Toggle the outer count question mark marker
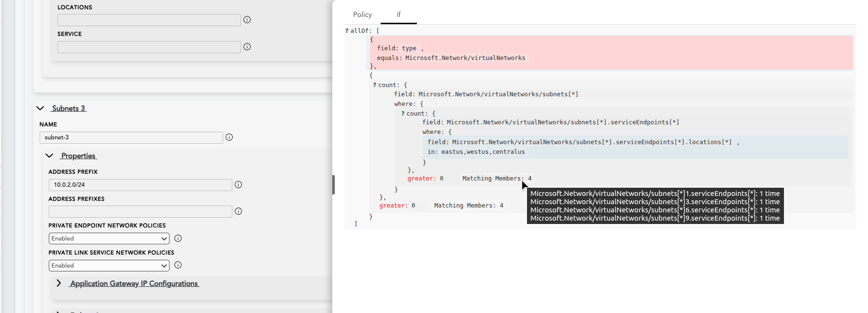Image resolution: width=868 pixels, height=313 pixels. 374,85
